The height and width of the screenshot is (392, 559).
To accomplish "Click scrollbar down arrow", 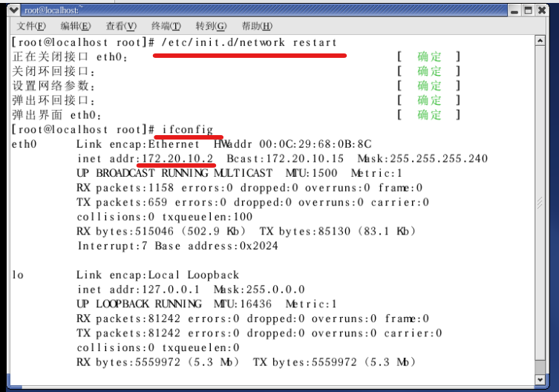I will 540,379.
